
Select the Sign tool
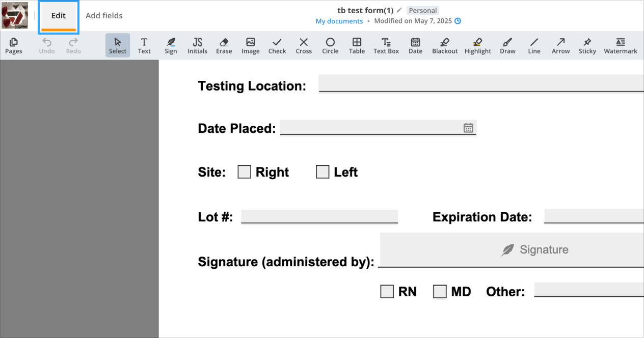(171, 45)
